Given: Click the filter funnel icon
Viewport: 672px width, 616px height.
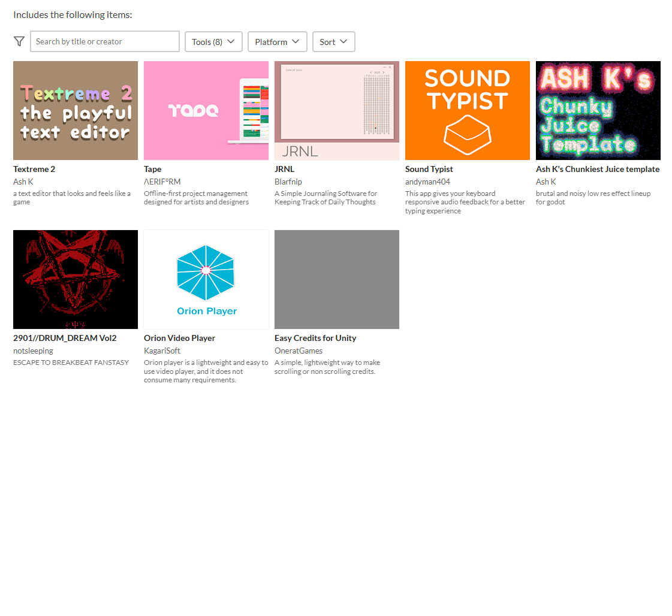Looking at the screenshot, I should [x=19, y=41].
